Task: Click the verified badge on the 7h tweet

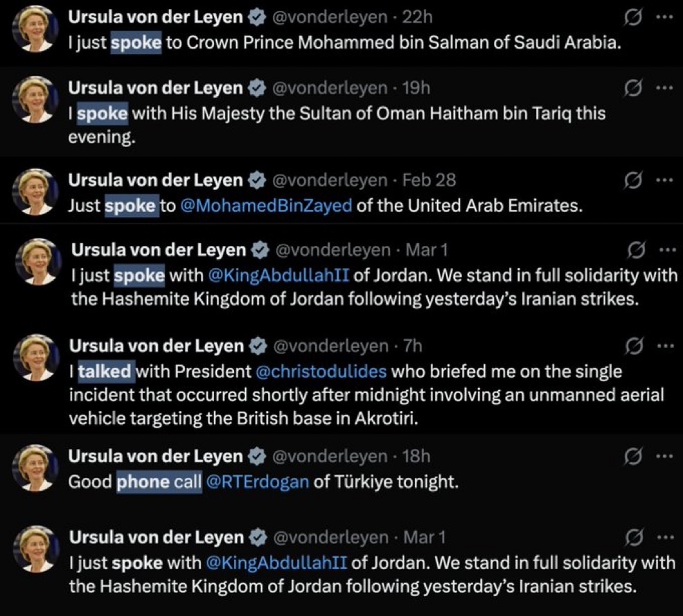Action: point(258,345)
